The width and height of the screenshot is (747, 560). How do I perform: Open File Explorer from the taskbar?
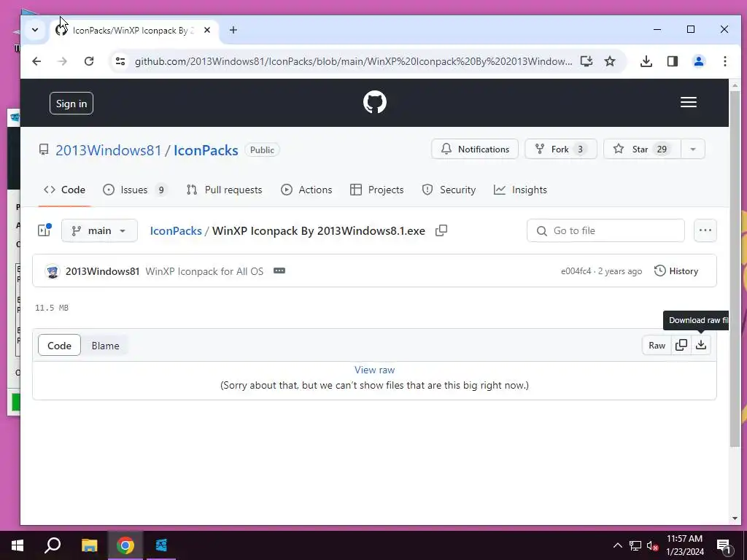(x=89, y=545)
